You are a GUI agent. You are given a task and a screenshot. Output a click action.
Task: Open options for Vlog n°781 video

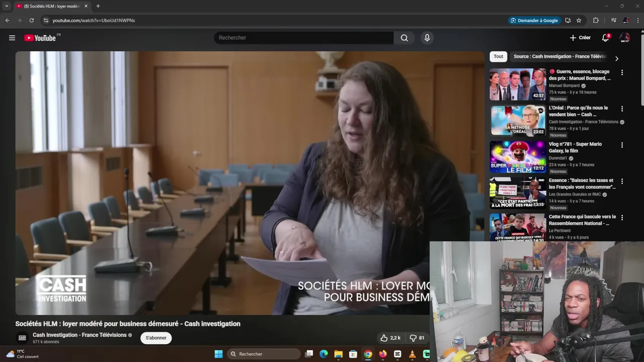[622, 145]
